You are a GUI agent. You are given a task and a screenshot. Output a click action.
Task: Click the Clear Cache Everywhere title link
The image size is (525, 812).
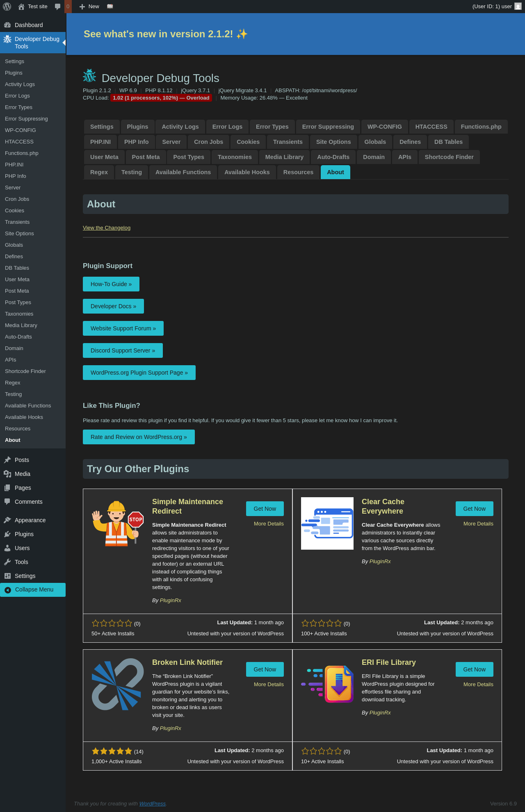tap(383, 507)
